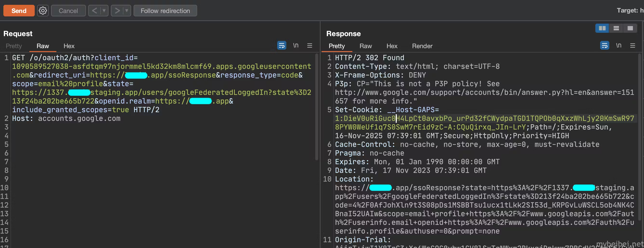This screenshot has width=644, height=248.
Task: Select Request Raw tab
Action: click(43, 46)
